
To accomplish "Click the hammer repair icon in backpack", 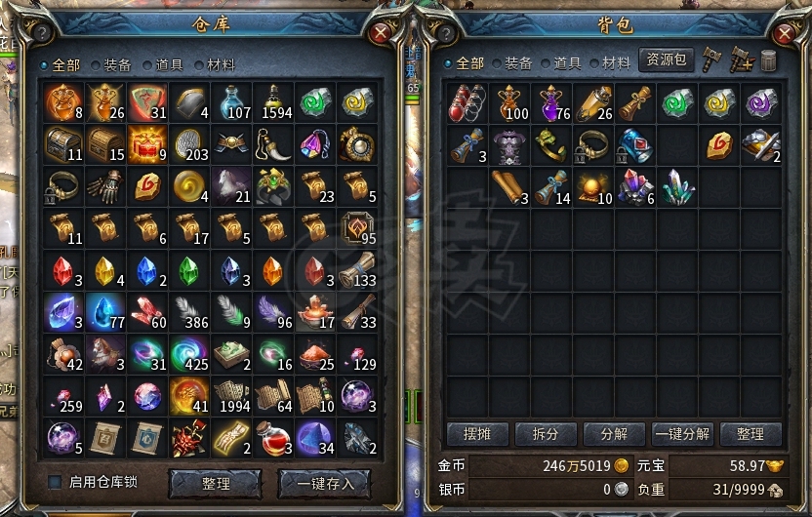I will 711,60.
